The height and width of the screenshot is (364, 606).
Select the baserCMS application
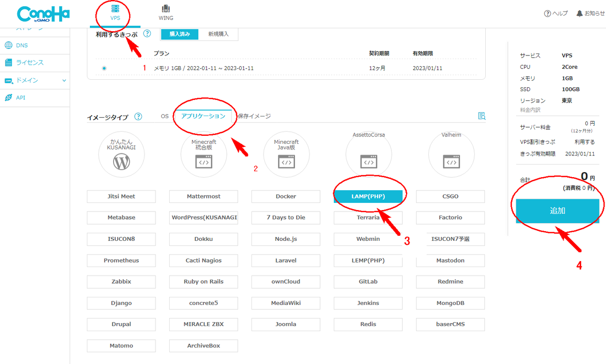pyautogui.click(x=450, y=324)
